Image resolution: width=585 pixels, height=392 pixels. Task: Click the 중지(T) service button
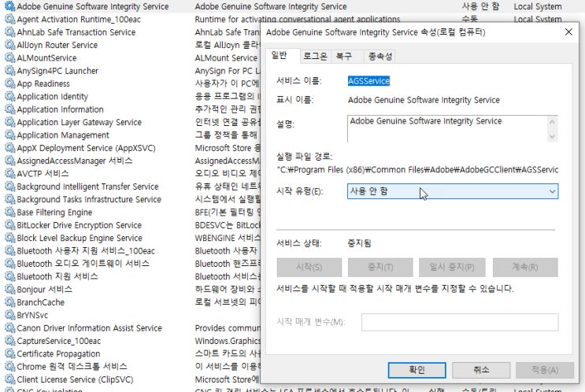tap(380, 267)
